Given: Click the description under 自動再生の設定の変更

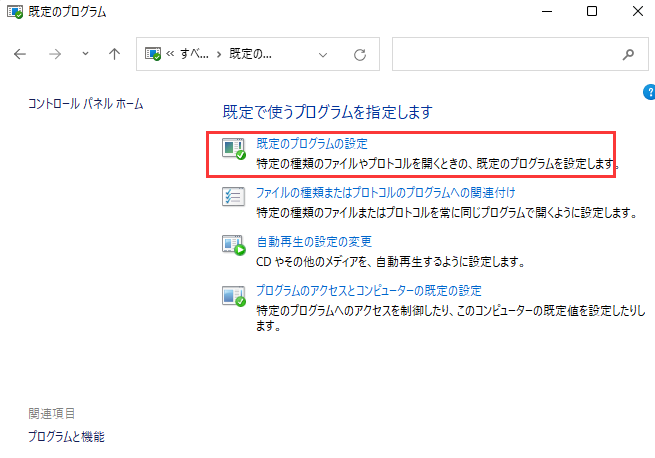Looking at the screenshot, I should coord(390,262).
